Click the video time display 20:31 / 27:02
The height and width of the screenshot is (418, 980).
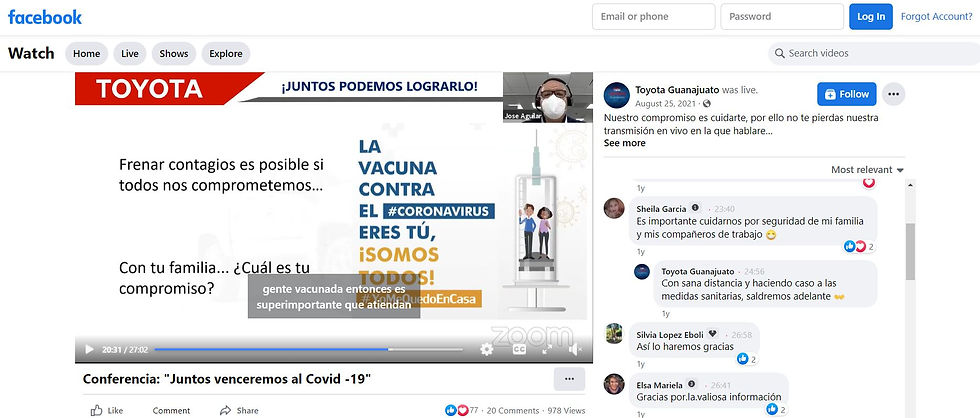pos(125,349)
